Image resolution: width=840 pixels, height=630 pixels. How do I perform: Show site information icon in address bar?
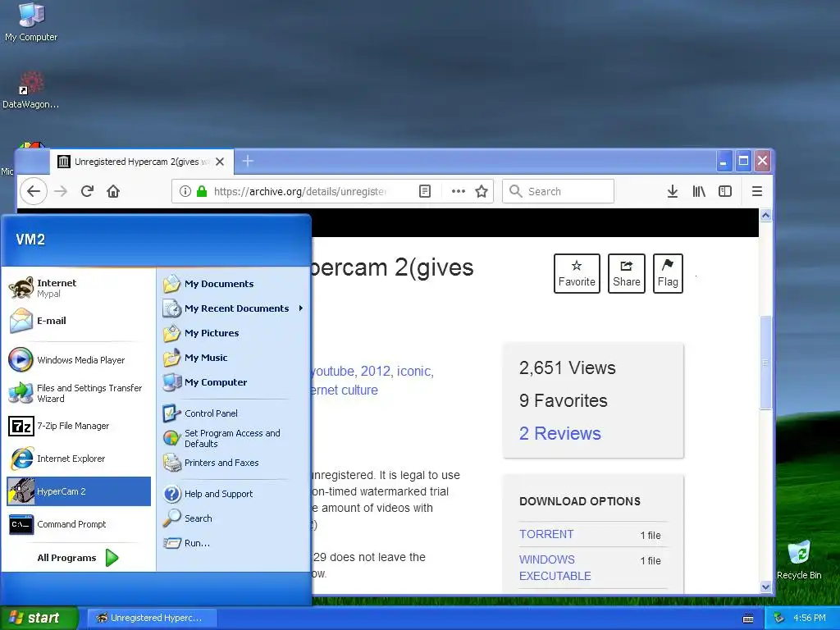pyautogui.click(x=185, y=191)
